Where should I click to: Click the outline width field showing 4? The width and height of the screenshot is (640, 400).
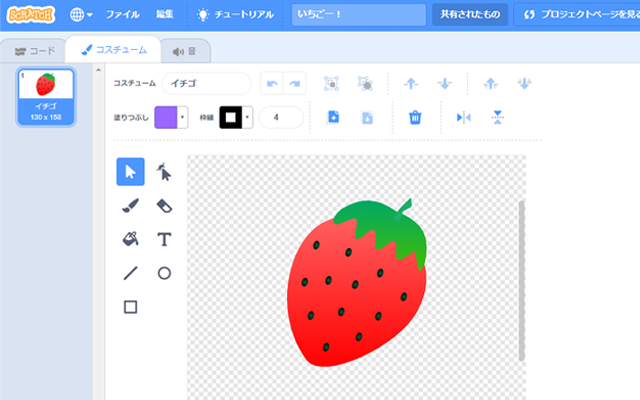tap(281, 118)
